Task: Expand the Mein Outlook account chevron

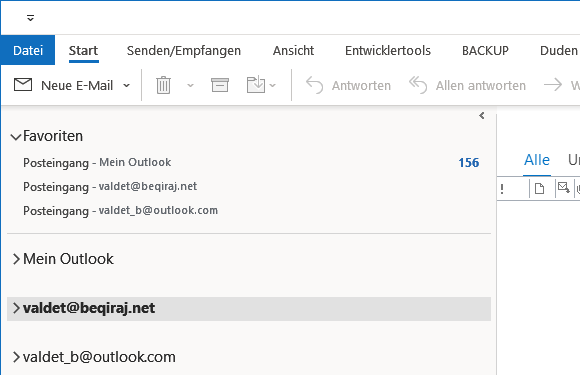Action: coord(16,259)
